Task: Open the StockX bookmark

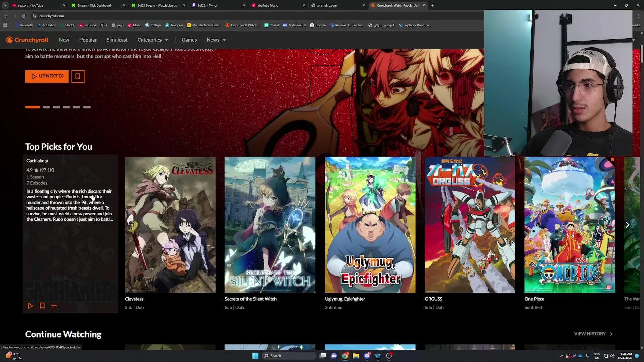Action: (67, 25)
